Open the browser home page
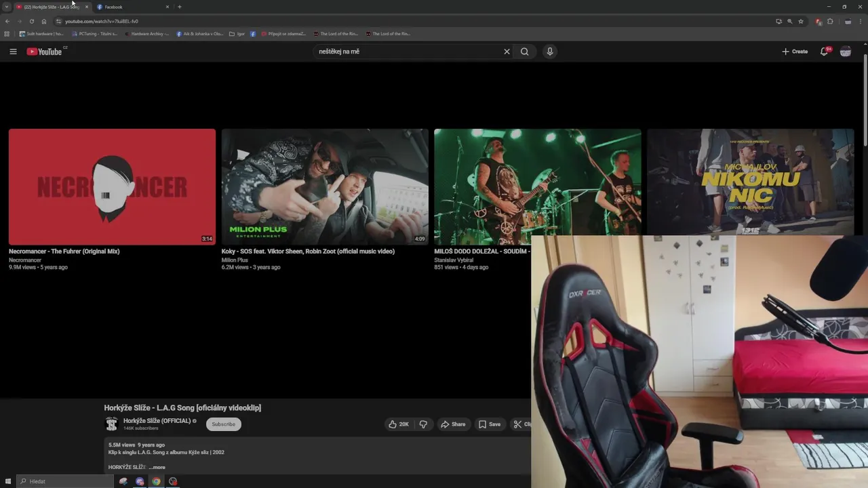 [44, 21]
